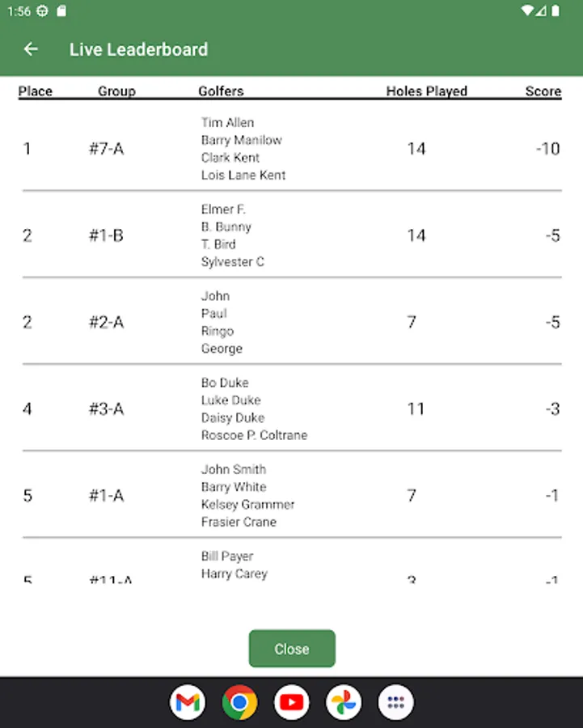Tap the Live Leaderboard title
The image size is (583, 728).
pyautogui.click(x=139, y=49)
